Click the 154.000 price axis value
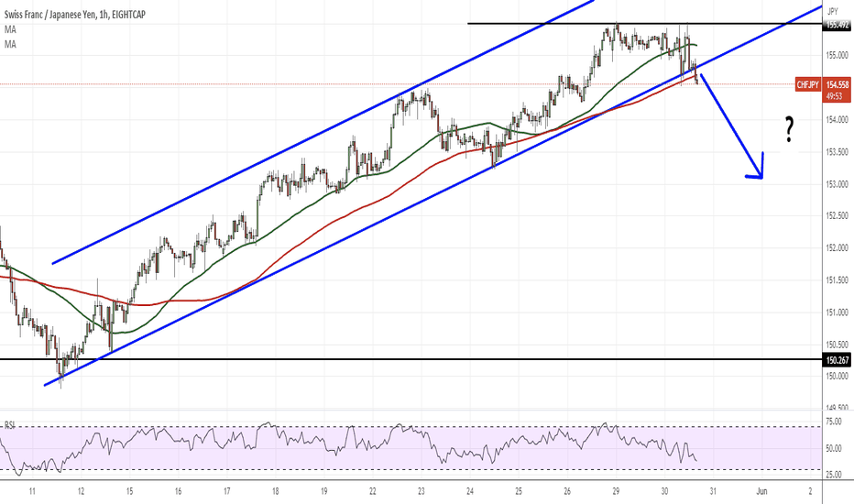The width and height of the screenshot is (854, 504). click(838, 119)
